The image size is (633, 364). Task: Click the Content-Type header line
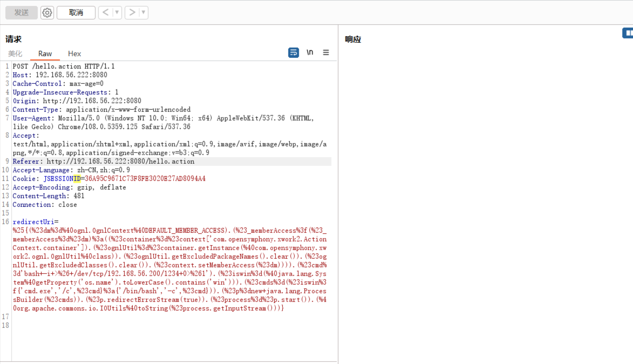pyautogui.click(x=101, y=109)
